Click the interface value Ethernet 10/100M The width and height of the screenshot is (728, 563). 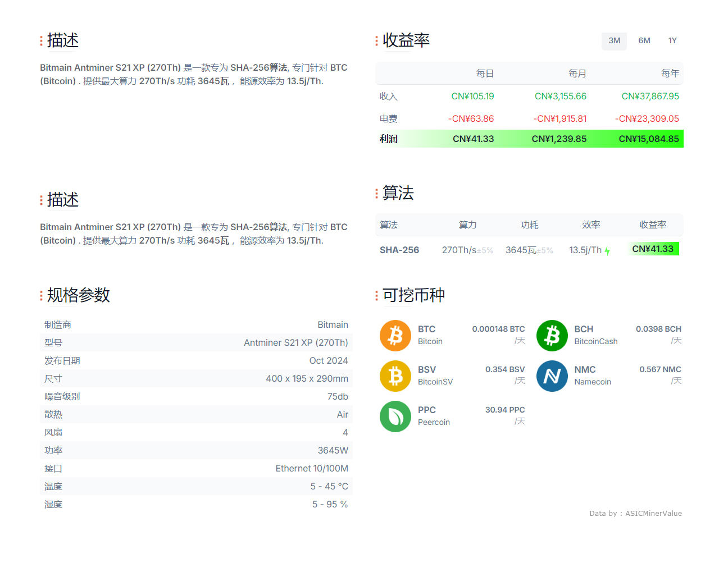[312, 469]
